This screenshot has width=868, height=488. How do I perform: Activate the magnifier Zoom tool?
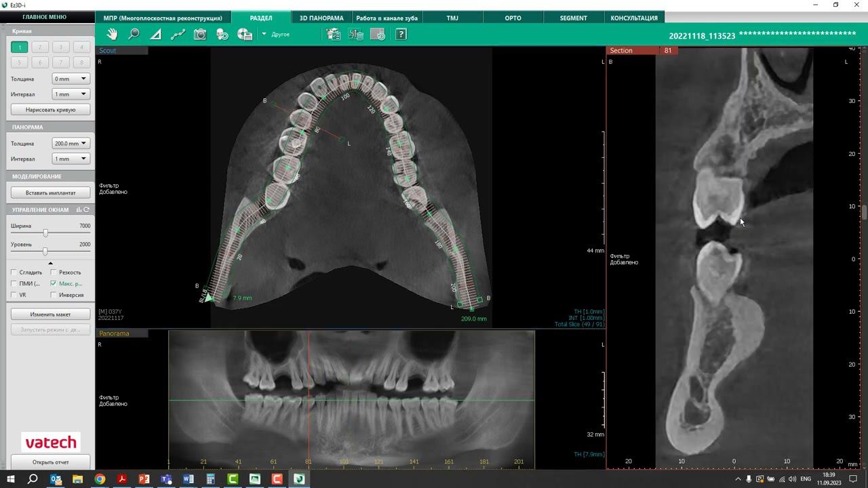coord(134,34)
